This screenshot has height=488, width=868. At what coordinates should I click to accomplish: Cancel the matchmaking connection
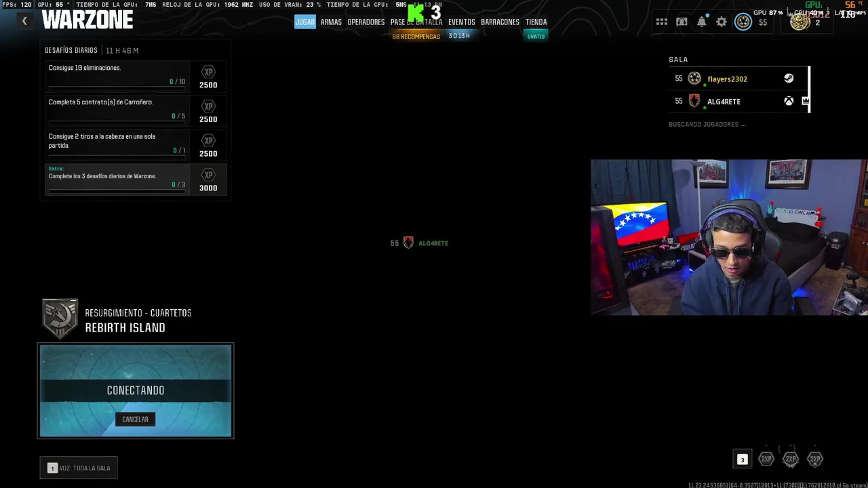(x=135, y=420)
